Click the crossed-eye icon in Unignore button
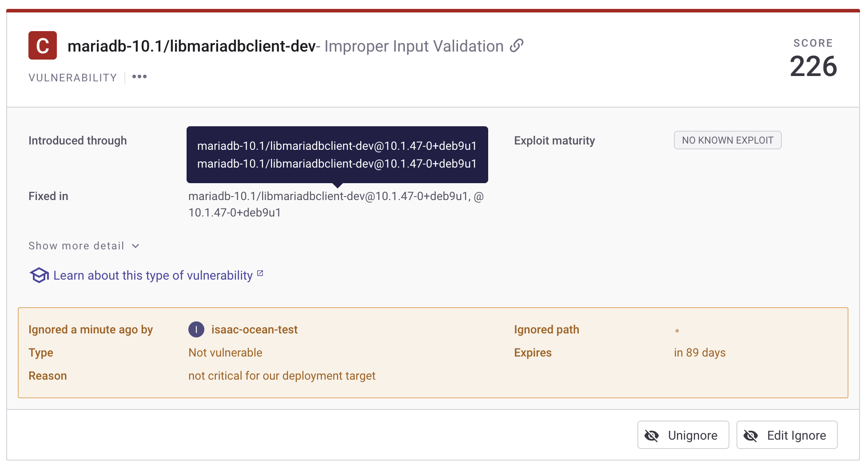Screen dimensions: 868x465 pos(652,435)
